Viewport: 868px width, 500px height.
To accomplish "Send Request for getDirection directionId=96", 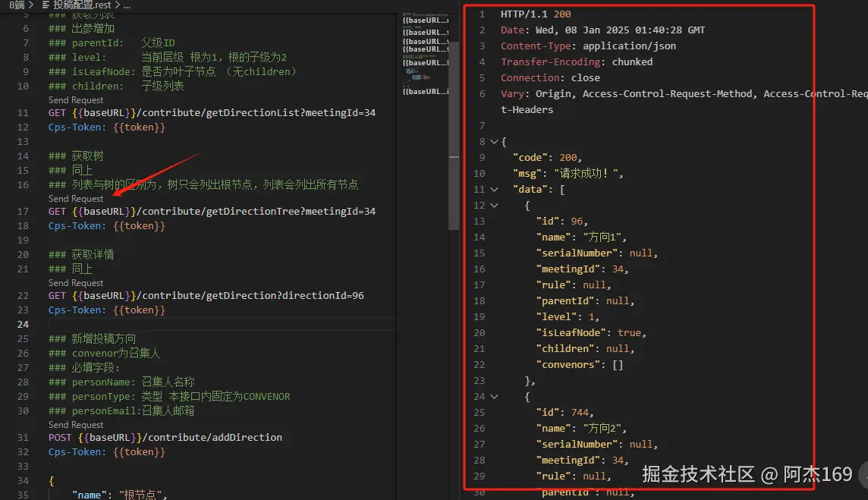I will coord(75,282).
